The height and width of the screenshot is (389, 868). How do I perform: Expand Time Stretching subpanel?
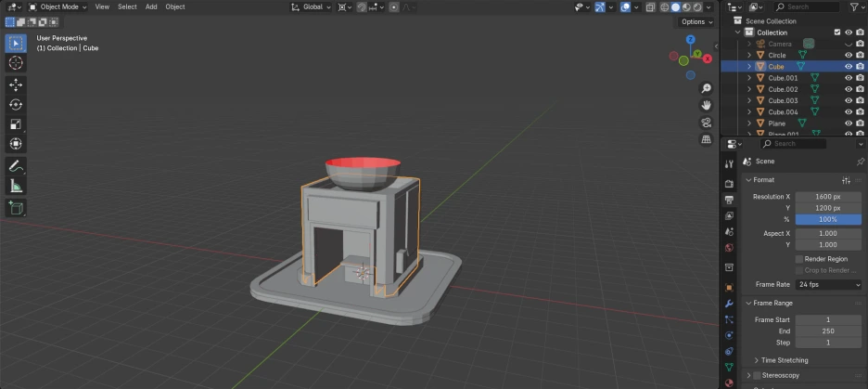[756, 360]
